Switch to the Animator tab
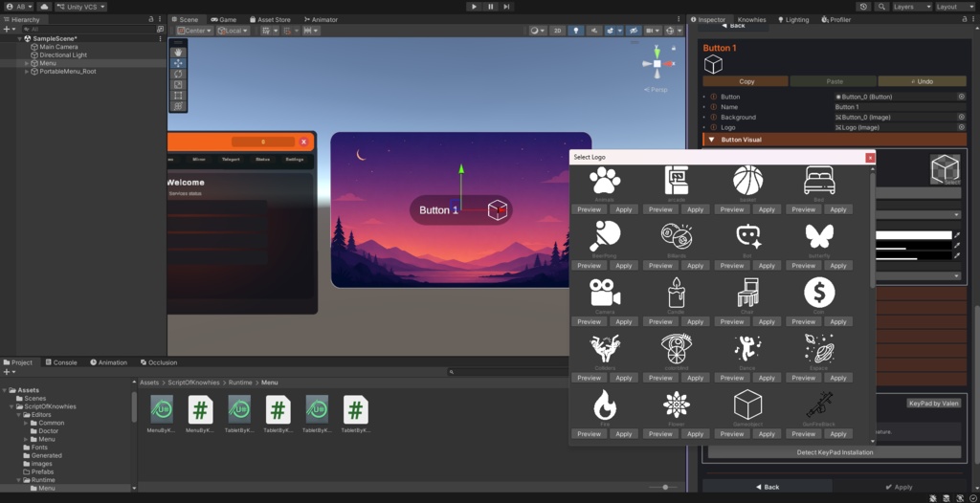 coord(321,19)
